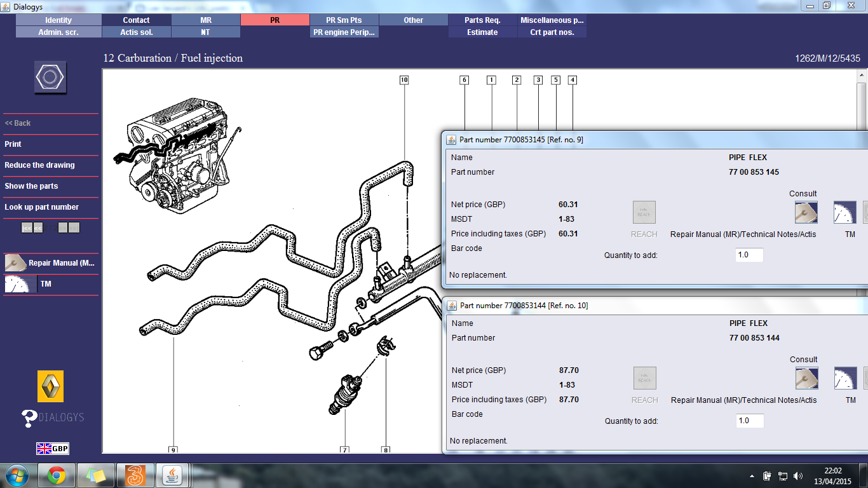
Task: Click the hexagonal nut icon in the sidebar
Action: pyautogui.click(x=50, y=78)
